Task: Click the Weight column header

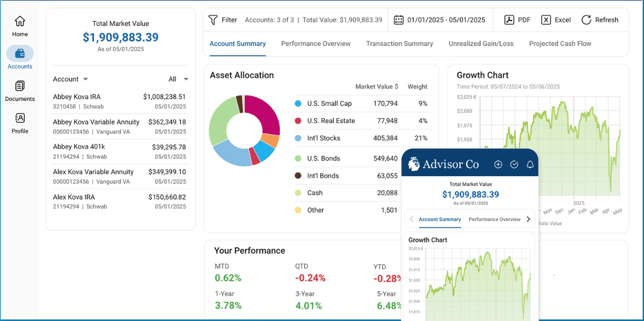Action: click(418, 86)
